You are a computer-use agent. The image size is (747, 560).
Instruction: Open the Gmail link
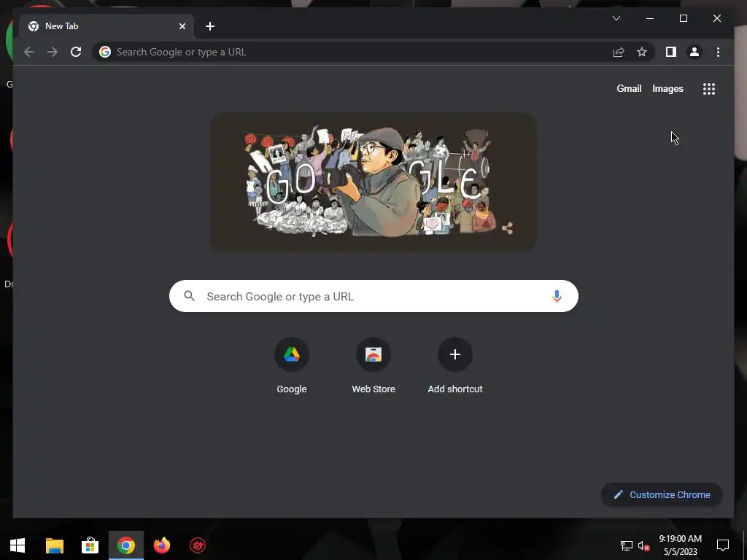point(629,88)
